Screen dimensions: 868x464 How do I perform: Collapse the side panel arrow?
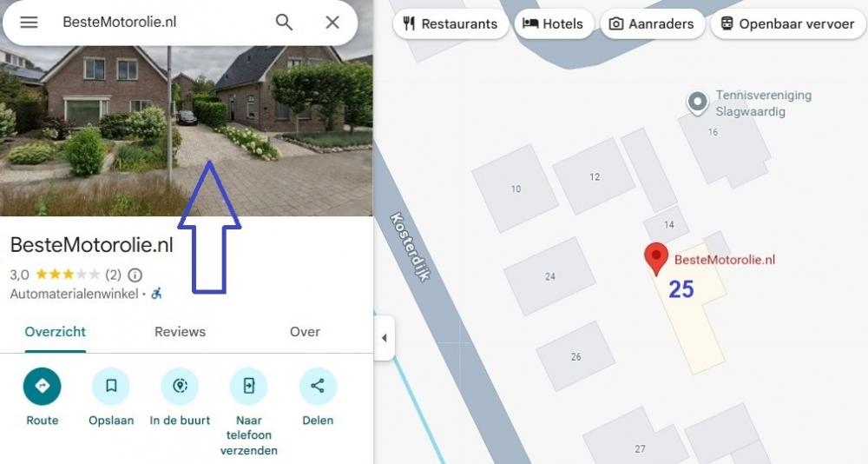(x=385, y=338)
